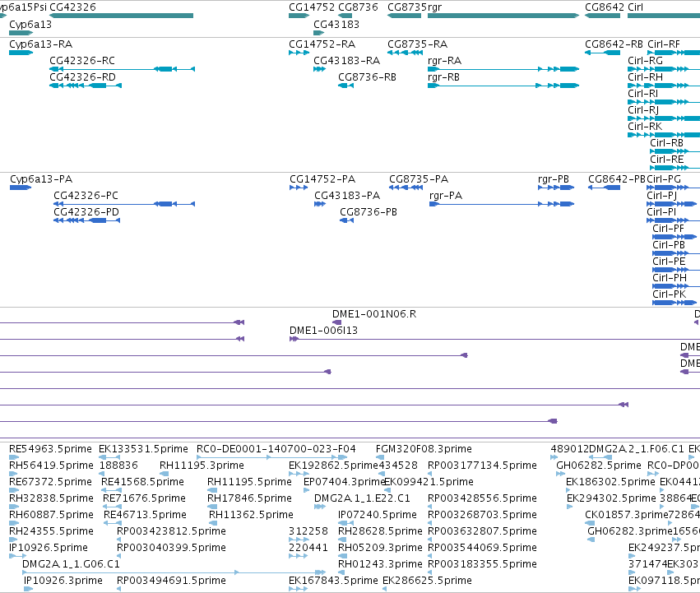
Task: Click the CG43183-PA protein label
Action: [347, 196]
